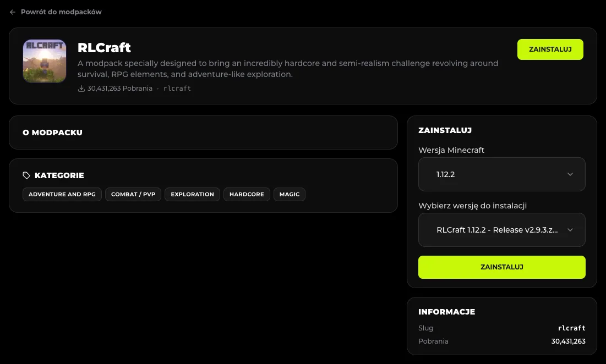Click the Wybierz wersję do instalacji label
The width and height of the screenshot is (606, 364).
pos(473,206)
